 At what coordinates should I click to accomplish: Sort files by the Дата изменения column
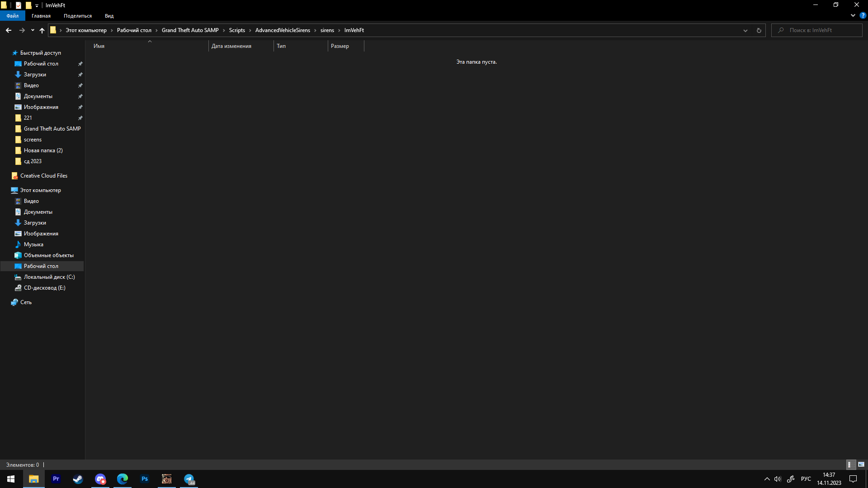231,46
